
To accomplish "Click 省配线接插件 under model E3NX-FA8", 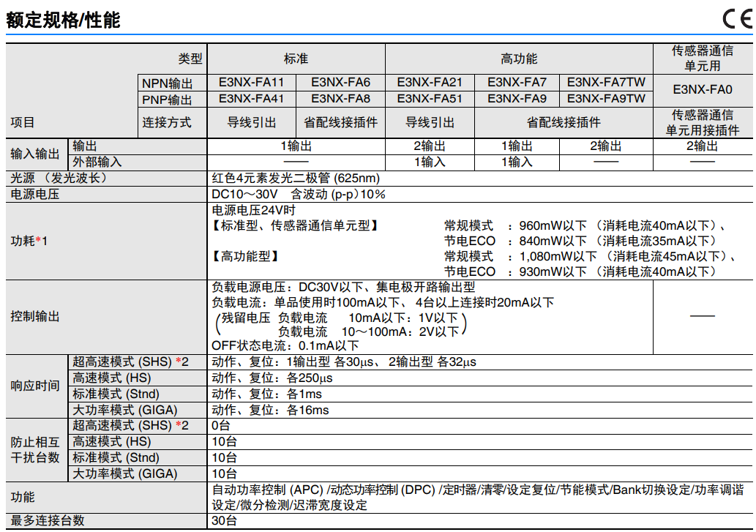I will coord(340,122).
